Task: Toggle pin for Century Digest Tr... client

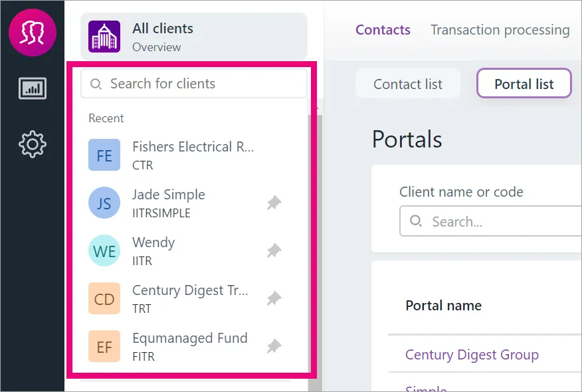Action: 274,298
